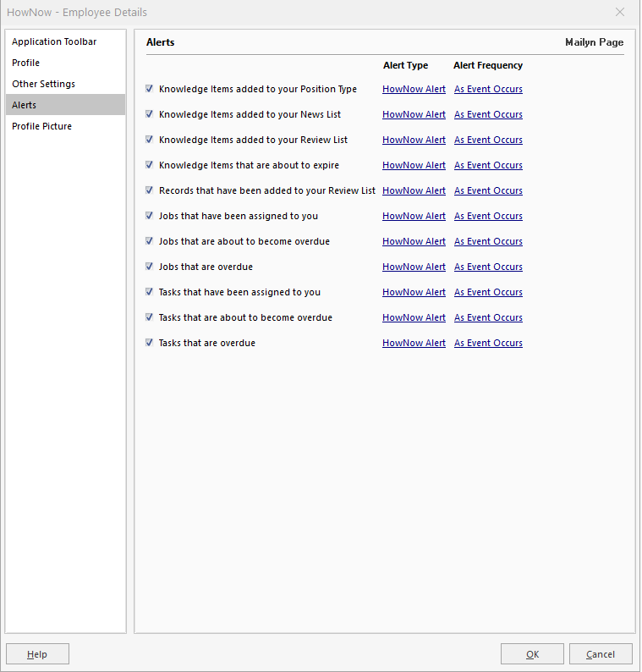Uncheck Knowledge Items added to your News List
Screen dimensions: 642x672
(x=149, y=114)
